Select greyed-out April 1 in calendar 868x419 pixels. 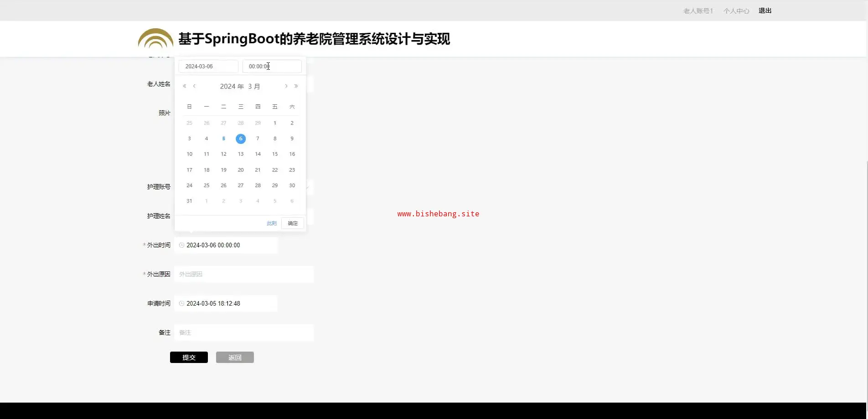point(207,201)
